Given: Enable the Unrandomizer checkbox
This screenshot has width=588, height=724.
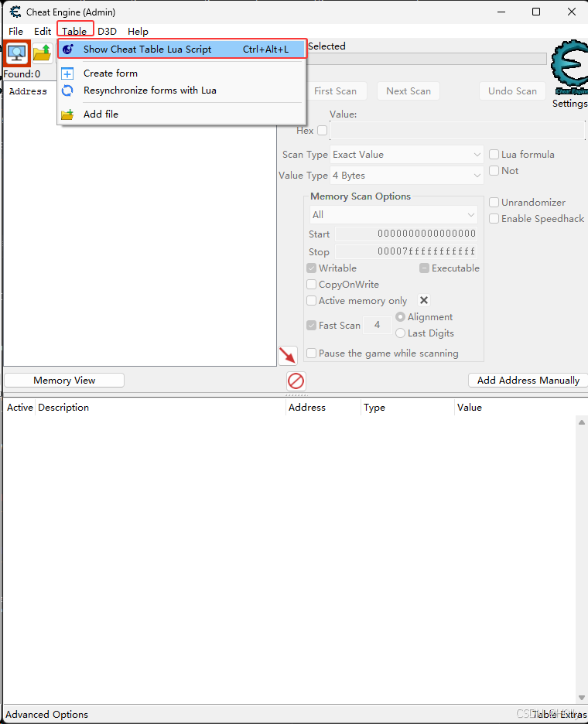Looking at the screenshot, I should (x=494, y=202).
